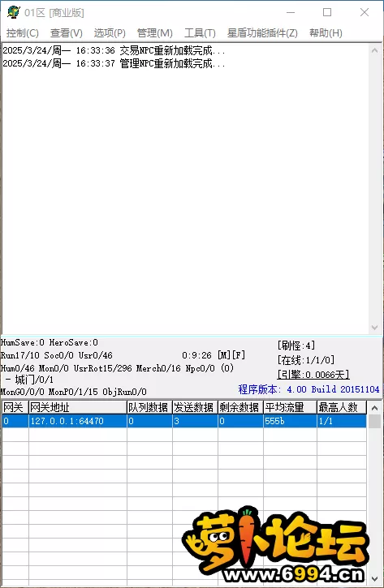Click the app icon in the title bar
The width and height of the screenshot is (384, 588).
coord(13,12)
